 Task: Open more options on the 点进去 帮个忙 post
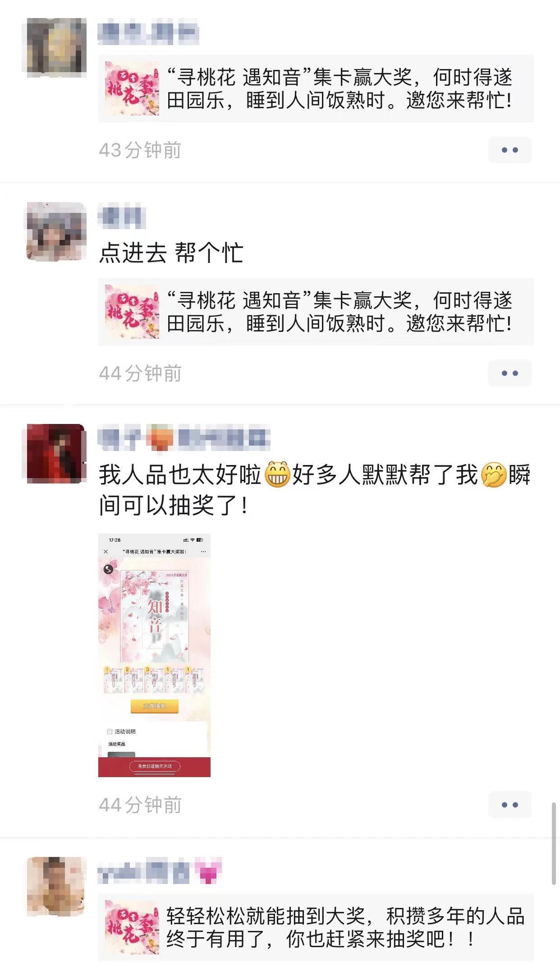(x=510, y=373)
